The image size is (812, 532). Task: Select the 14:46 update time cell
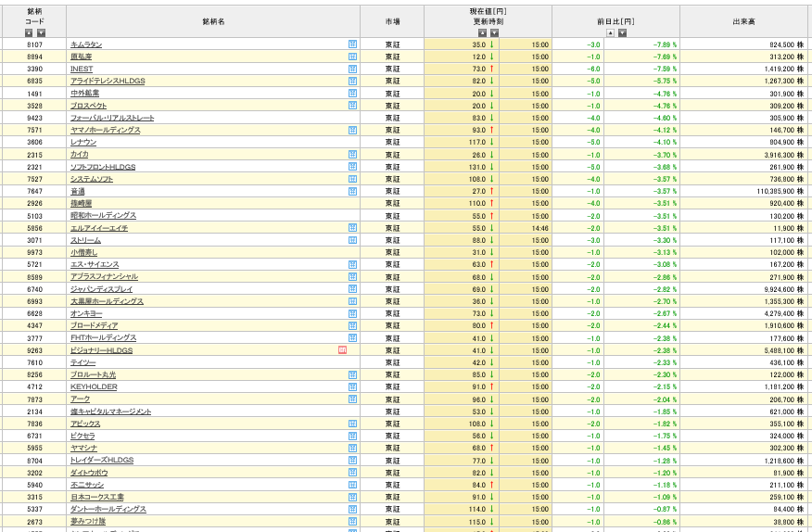coord(525,228)
